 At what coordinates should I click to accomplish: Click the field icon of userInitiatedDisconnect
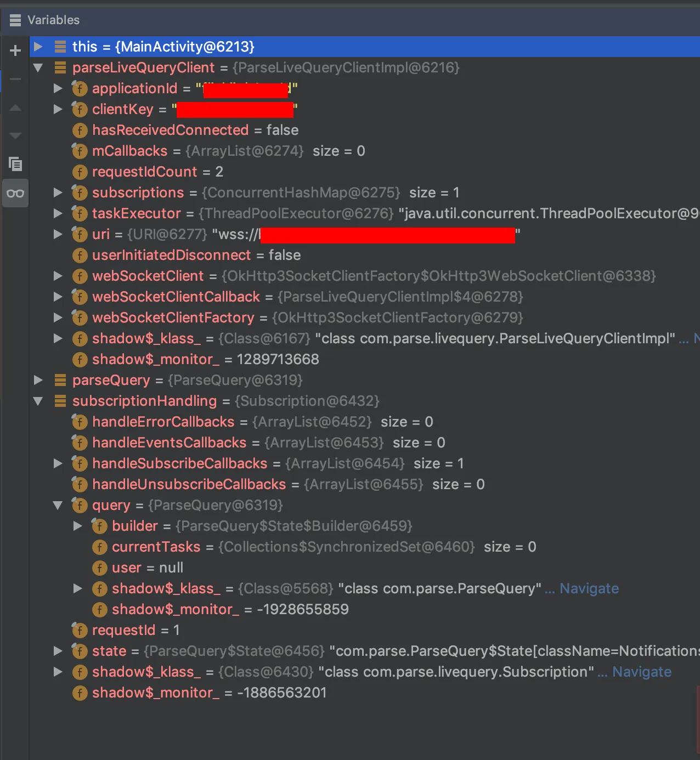pyautogui.click(x=80, y=255)
